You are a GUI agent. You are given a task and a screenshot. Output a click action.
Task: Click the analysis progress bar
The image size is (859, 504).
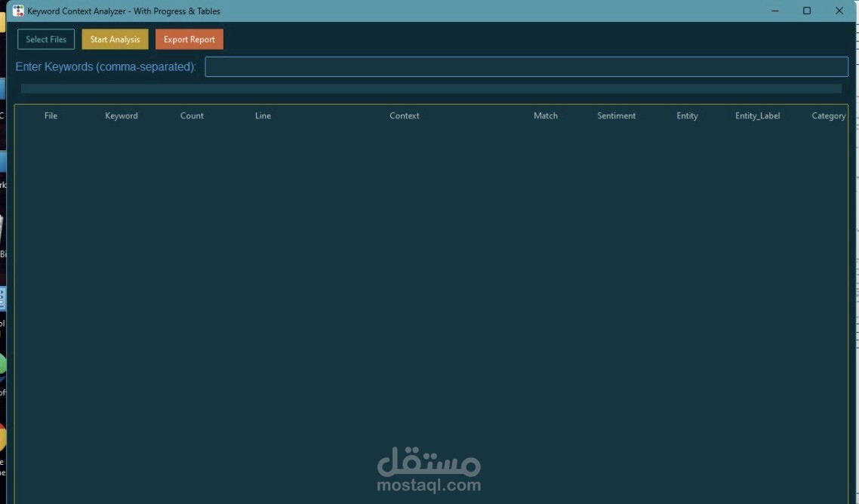pos(431,89)
